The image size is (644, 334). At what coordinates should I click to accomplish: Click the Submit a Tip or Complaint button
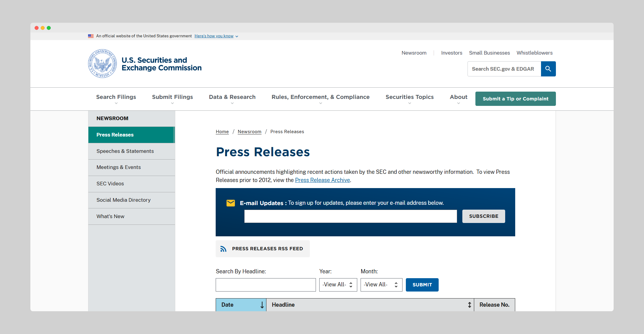(x=516, y=99)
